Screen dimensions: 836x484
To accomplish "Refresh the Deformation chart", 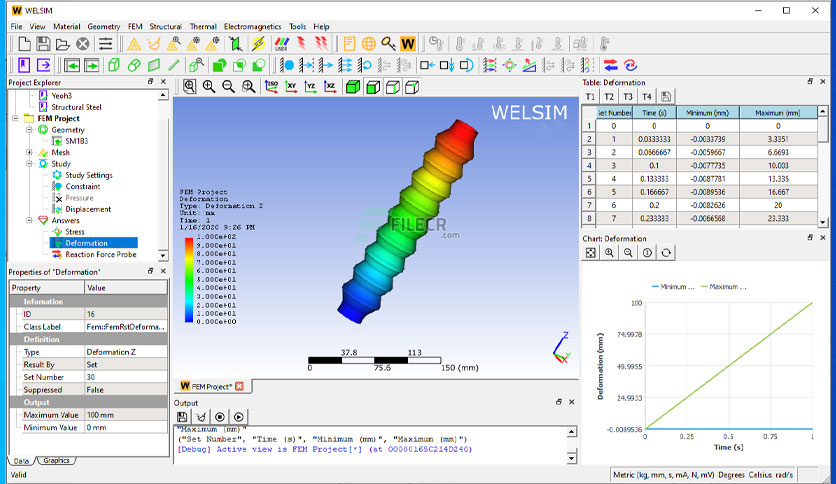I will [666, 253].
